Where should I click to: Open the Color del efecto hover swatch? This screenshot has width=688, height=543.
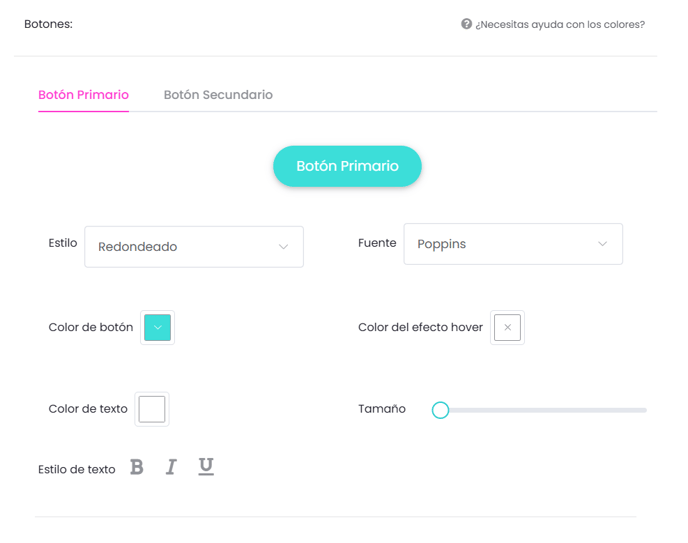(x=507, y=328)
